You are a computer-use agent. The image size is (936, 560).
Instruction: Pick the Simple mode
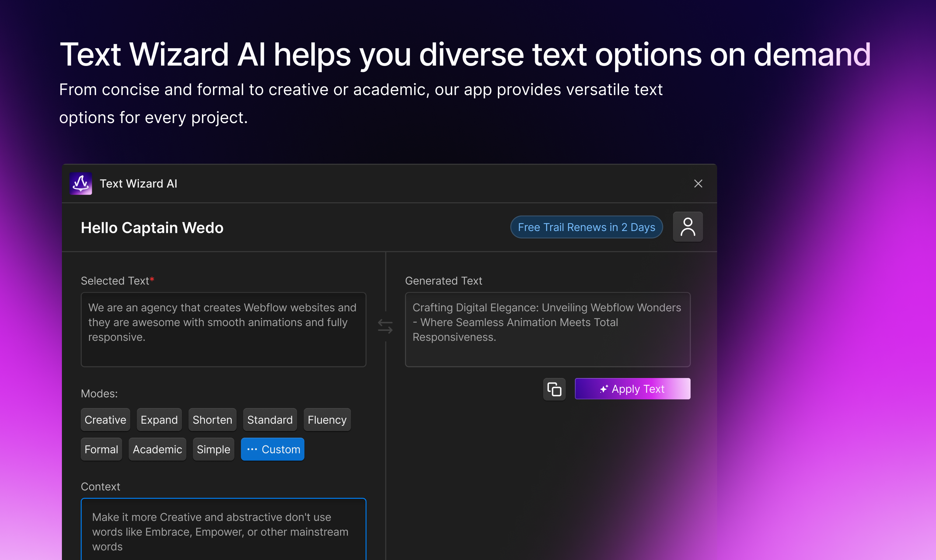213,449
